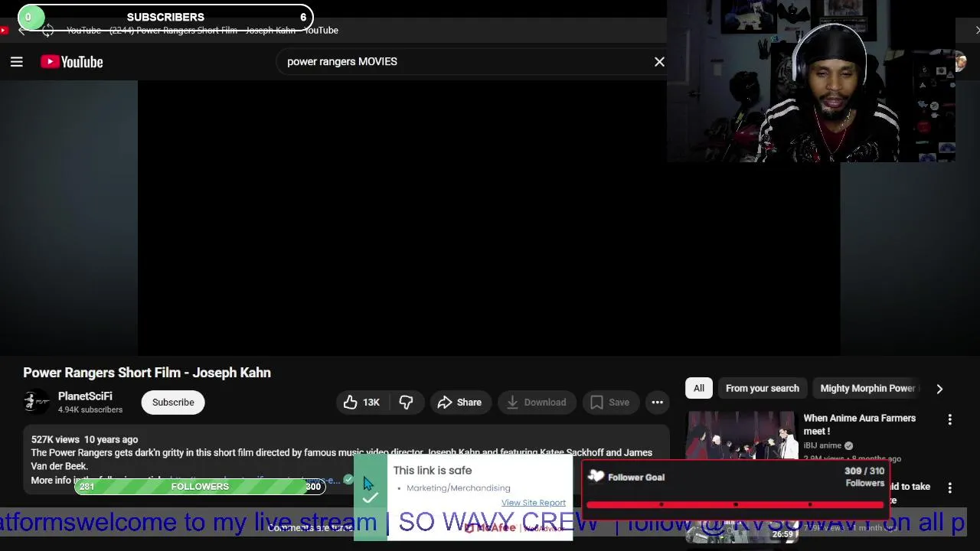Open the When Anime Aura Farmers meet title
980x551 pixels.
859,425
